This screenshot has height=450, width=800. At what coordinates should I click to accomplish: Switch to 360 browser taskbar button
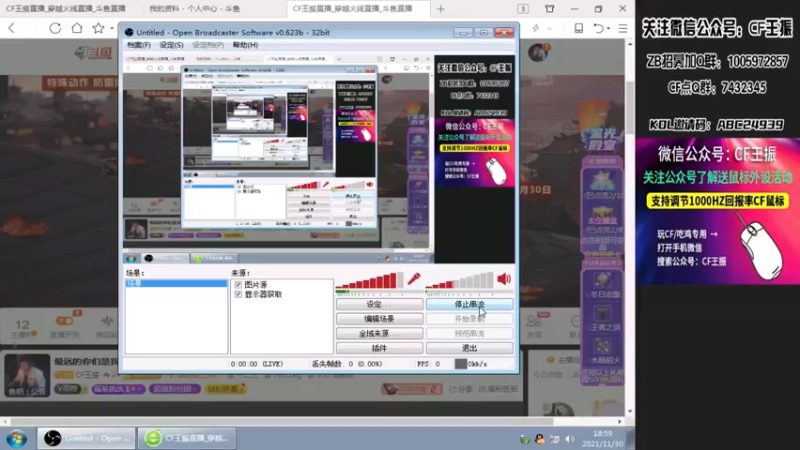(x=186, y=438)
